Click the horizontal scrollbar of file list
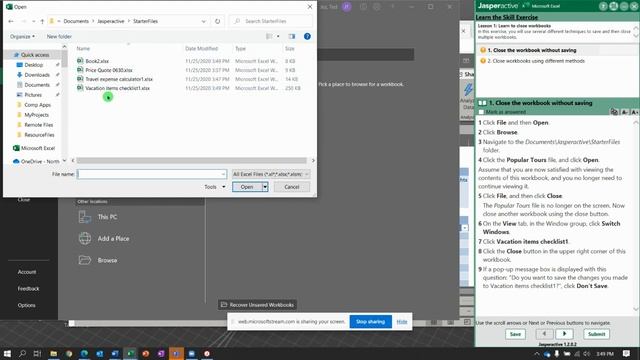 click(x=191, y=161)
